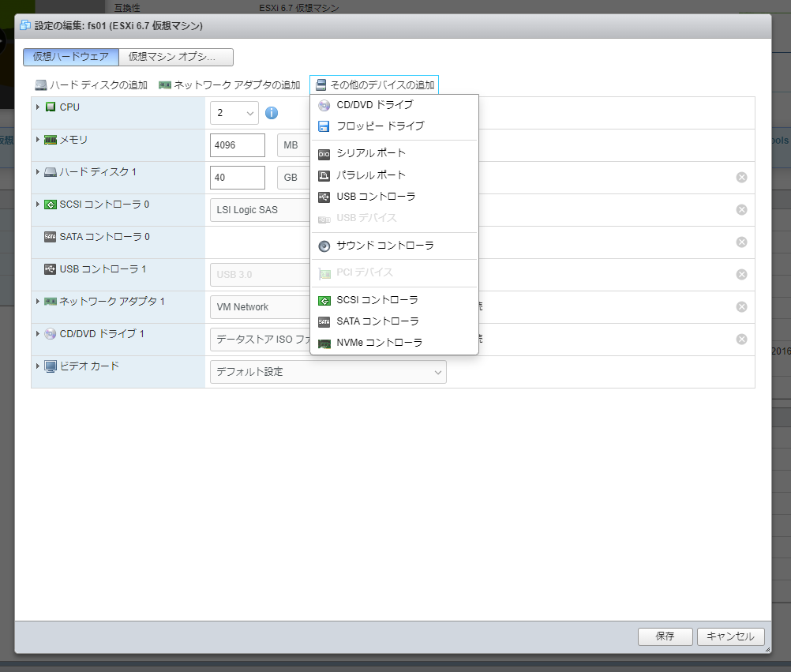The width and height of the screenshot is (791, 672).
Task: Click the NVMe controller icon in menu
Action: [x=324, y=344]
